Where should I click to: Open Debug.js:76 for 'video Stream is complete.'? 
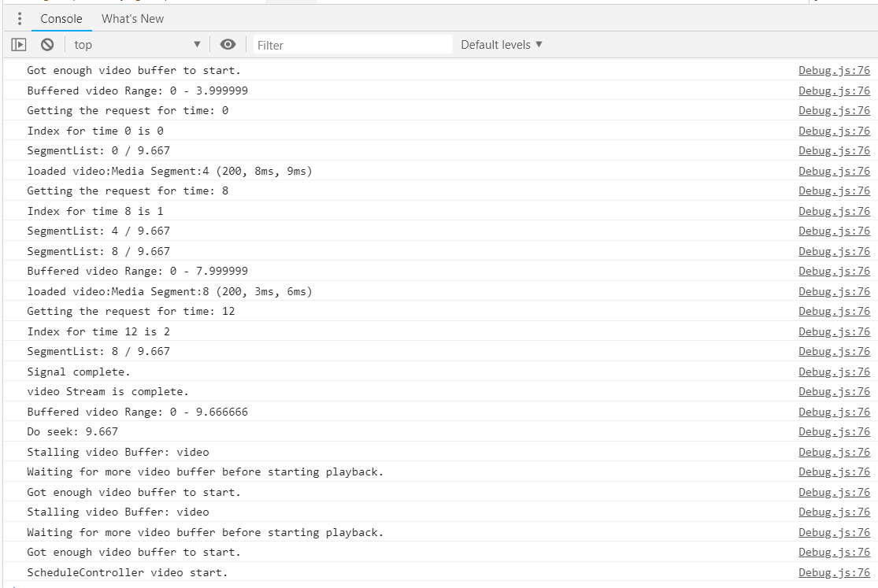834,391
